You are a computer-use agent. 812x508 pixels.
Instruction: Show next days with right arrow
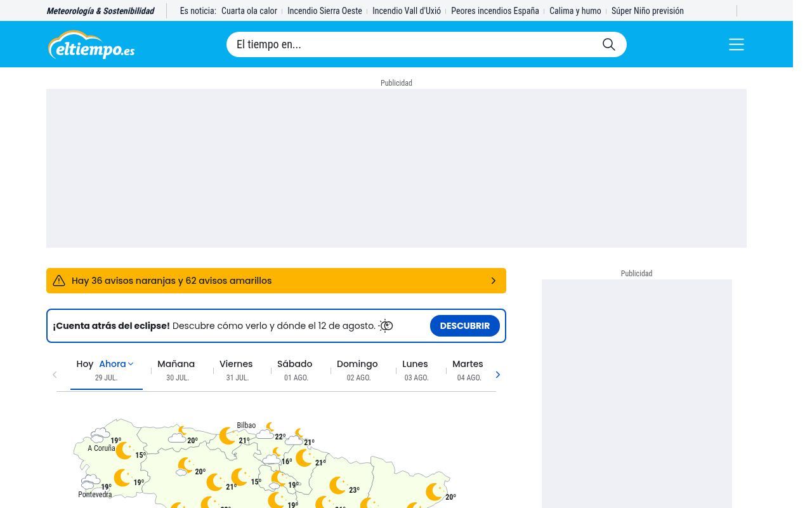(498, 375)
